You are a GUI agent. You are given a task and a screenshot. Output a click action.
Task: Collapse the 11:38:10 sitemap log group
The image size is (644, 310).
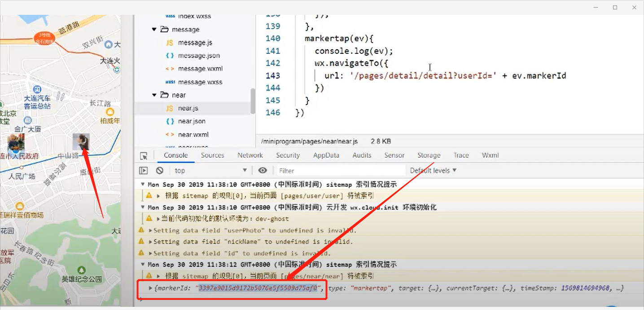coord(143,184)
